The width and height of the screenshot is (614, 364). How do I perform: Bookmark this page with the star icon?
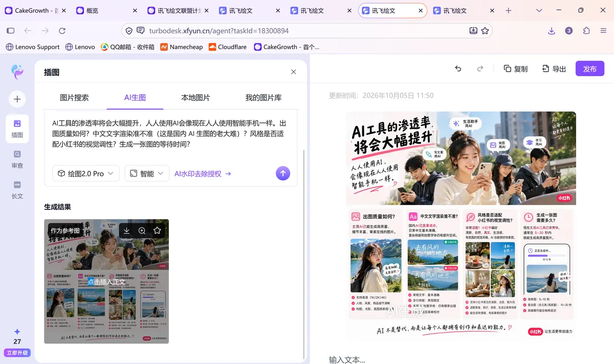pyautogui.click(x=485, y=31)
